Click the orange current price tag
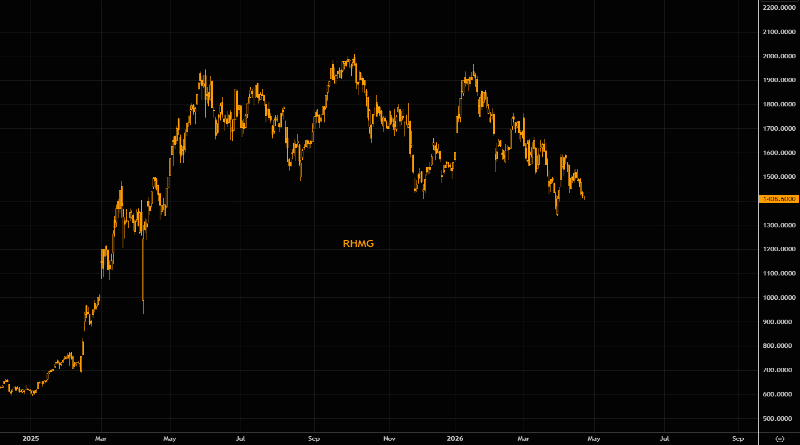The height and width of the screenshot is (445, 800). point(778,200)
